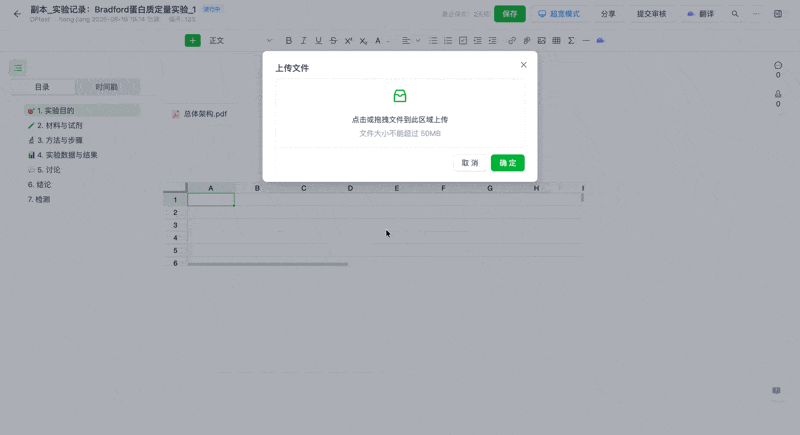Select outline item 1. 实验目的
Screen dimensions: 800x435
point(82,111)
